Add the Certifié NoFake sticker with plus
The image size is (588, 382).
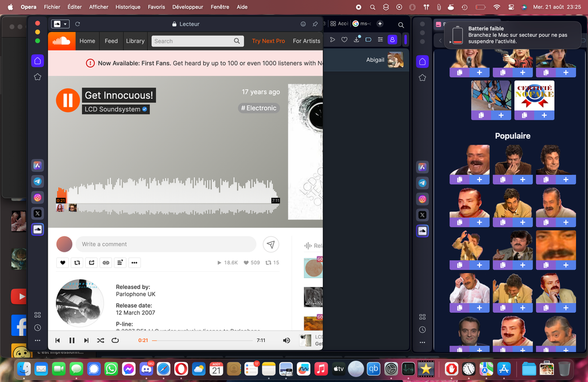click(544, 115)
